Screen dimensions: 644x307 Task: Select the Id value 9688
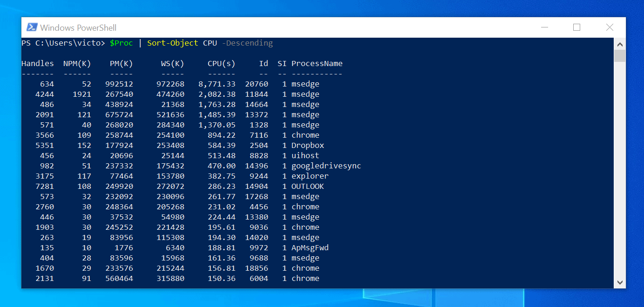pos(259,258)
